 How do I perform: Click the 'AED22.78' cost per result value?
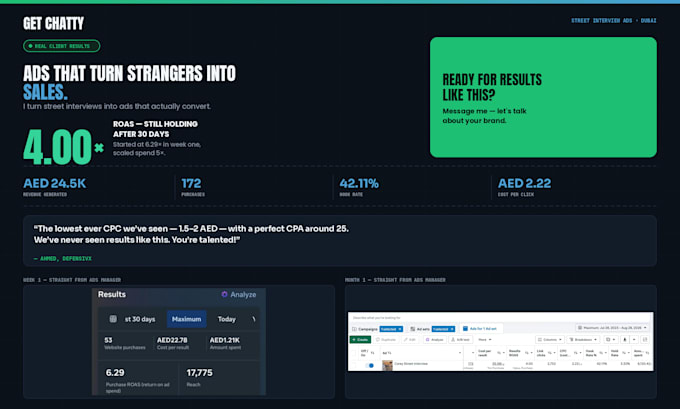point(172,340)
